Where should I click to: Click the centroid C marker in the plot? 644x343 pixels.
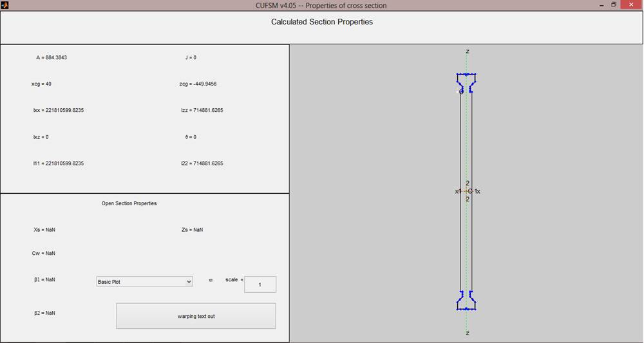click(x=469, y=191)
